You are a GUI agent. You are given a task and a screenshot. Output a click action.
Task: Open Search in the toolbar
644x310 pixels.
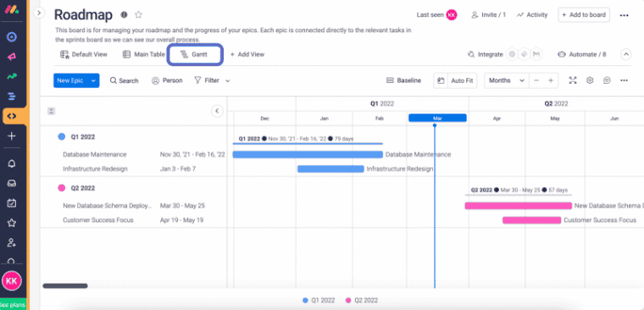[x=124, y=80]
